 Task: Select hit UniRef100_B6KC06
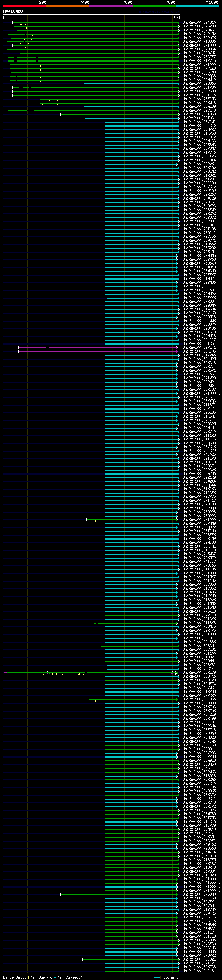[x=199, y=351]
